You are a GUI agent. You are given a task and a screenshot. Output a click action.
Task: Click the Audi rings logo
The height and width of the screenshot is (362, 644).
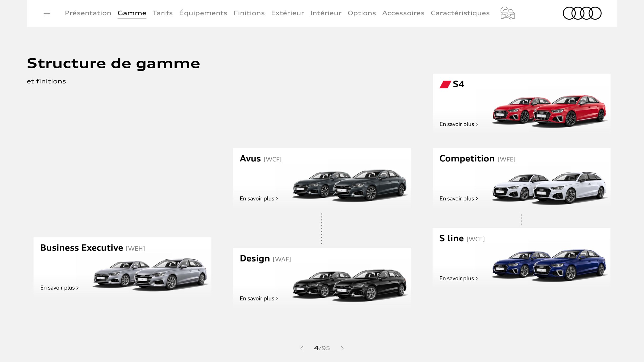coord(582,13)
